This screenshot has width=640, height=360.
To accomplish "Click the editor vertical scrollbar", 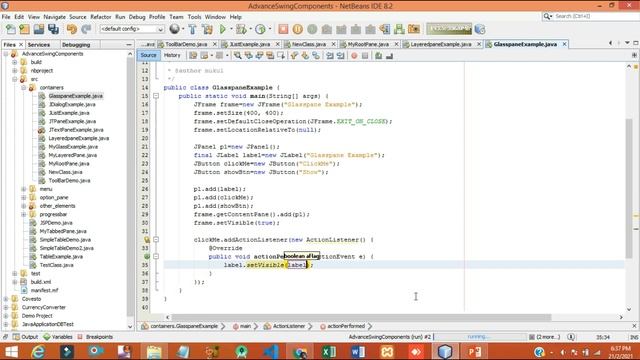I will coord(629,188).
